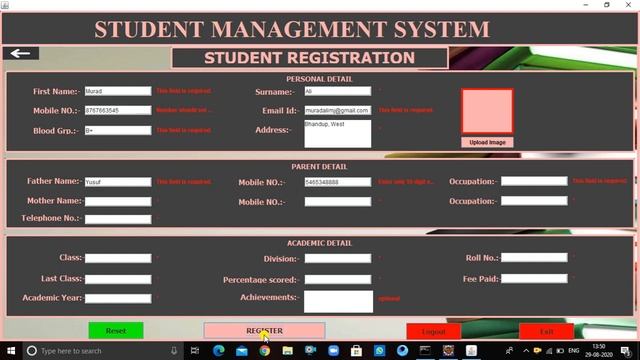640x360 pixels.
Task: Focus the Mother Name input field
Action: [x=118, y=201]
